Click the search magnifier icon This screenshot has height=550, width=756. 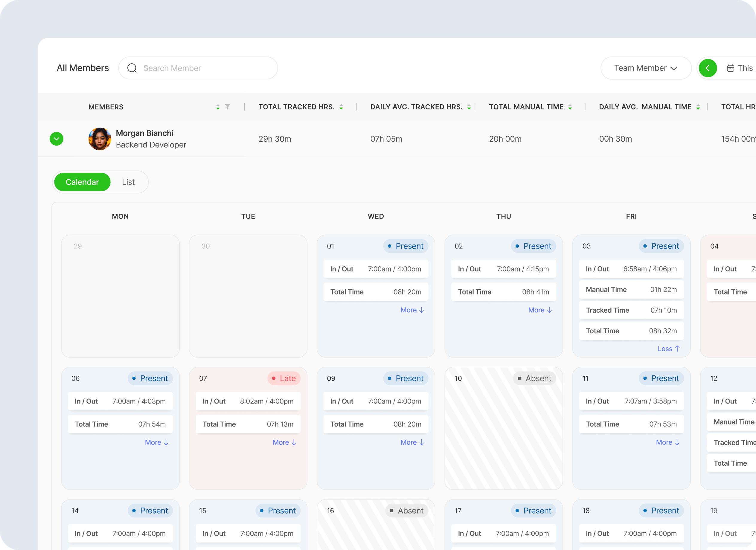click(x=132, y=68)
